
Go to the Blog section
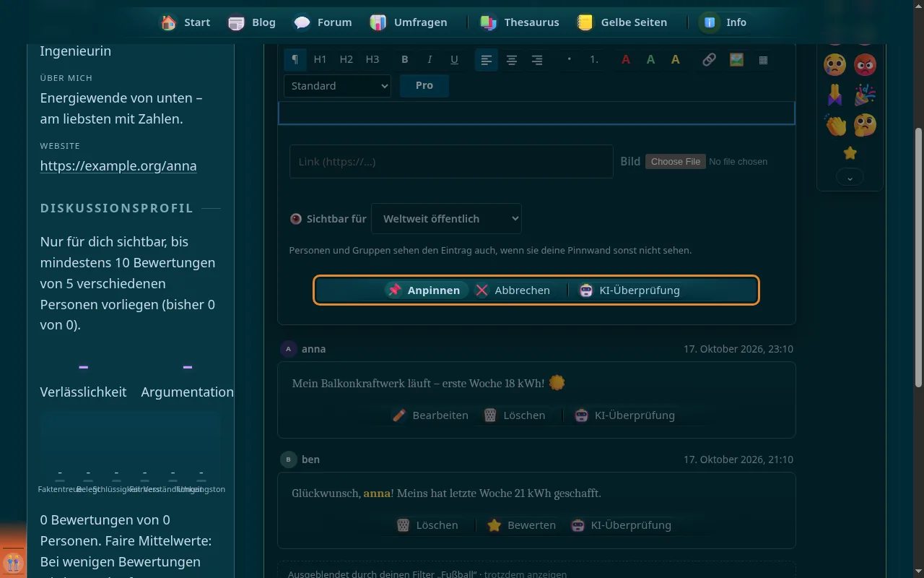[252, 22]
